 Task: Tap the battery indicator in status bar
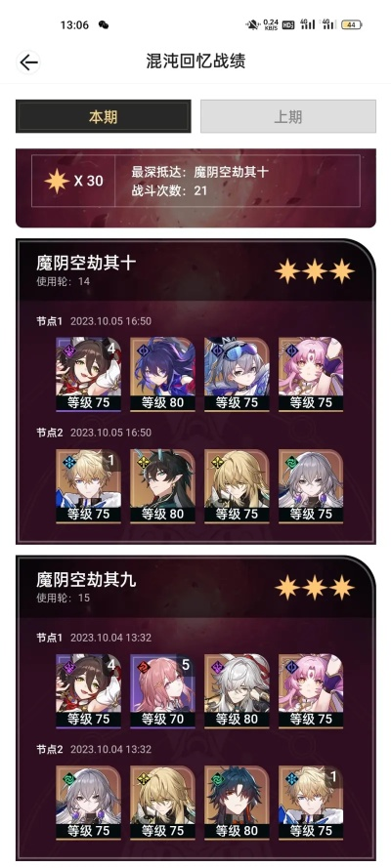[x=351, y=24]
